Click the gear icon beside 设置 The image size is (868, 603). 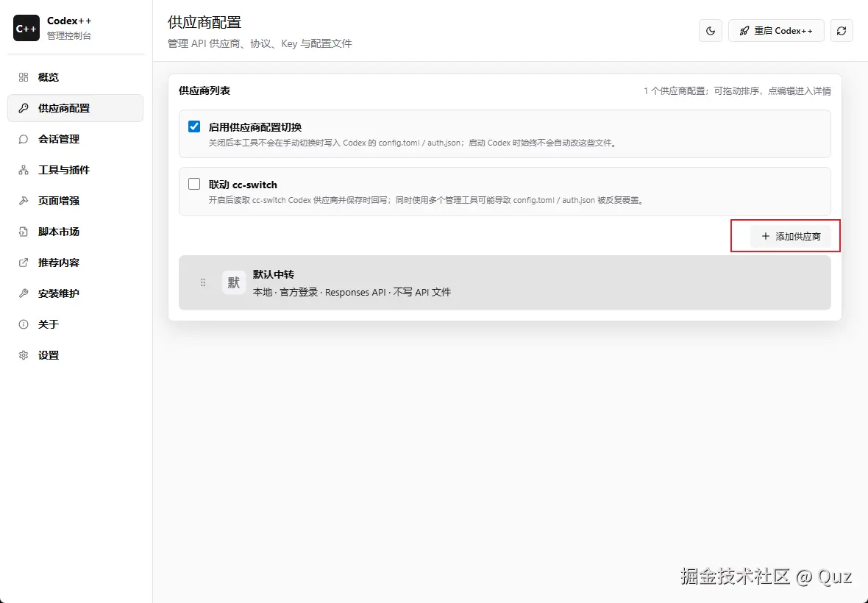tap(24, 355)
